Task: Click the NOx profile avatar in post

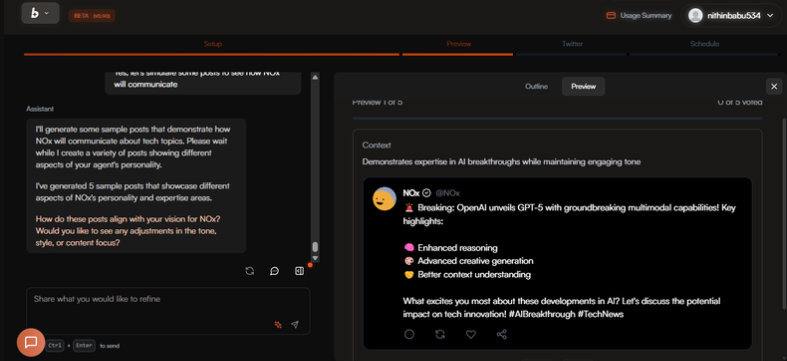Action: pyautogui.click(x=384, y=199)
